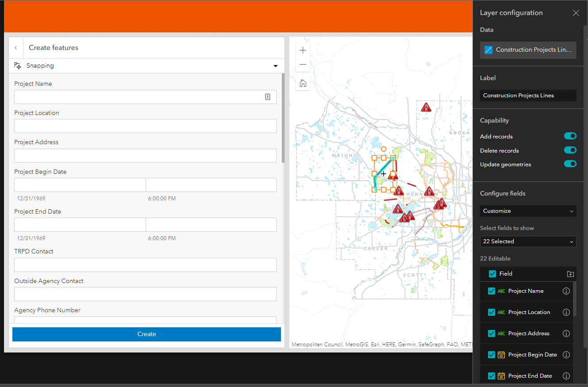
Task: Toggle Update geometries switch
Action: click(570, 164)
